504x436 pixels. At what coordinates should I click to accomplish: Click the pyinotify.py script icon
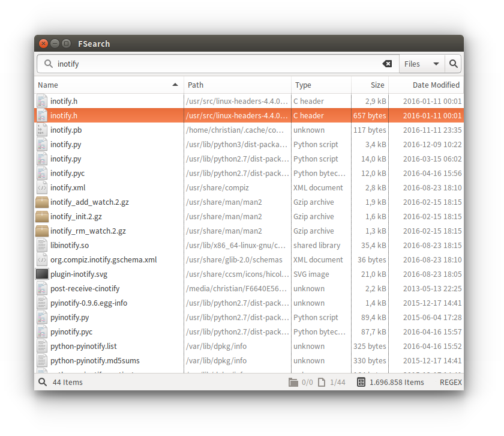coord(41,317)
